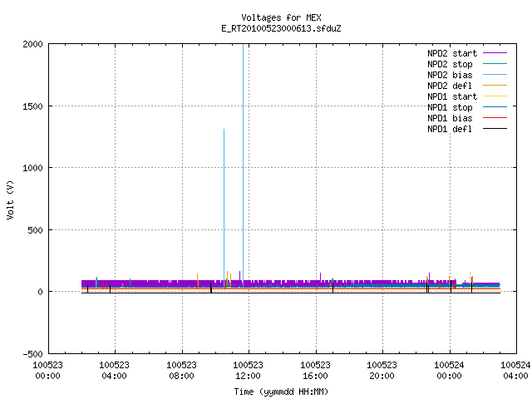Click the black NPD1 defl legend line
Image resolution: width=532 pixels, height=399 pixels.
pos(495,129)
